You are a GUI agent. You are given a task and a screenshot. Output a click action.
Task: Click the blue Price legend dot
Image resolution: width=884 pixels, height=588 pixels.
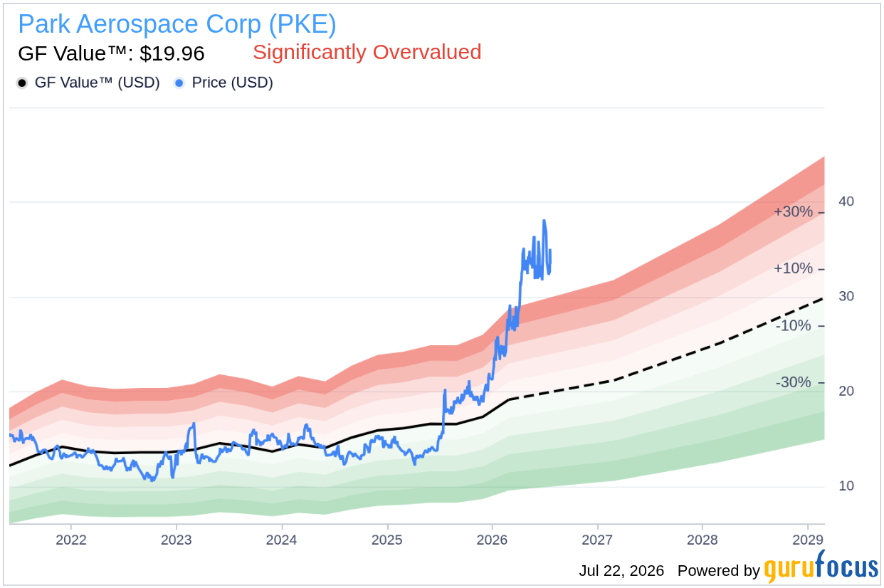point(179,83)
